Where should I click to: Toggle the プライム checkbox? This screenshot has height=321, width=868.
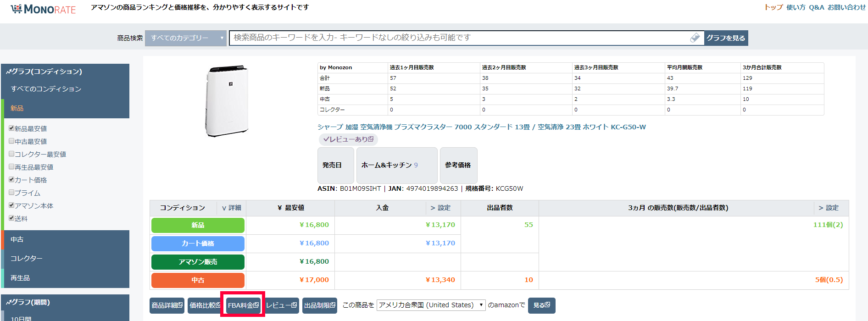pos(11,193)
